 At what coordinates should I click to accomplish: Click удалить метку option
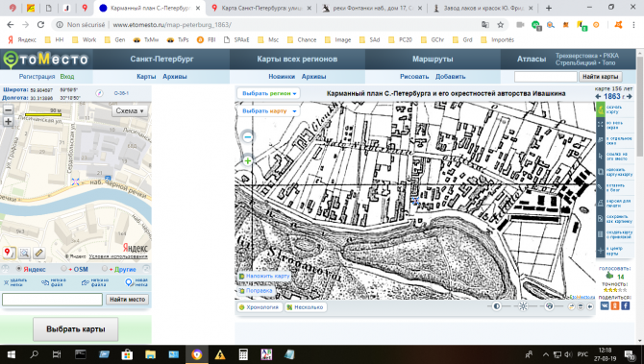15,282
